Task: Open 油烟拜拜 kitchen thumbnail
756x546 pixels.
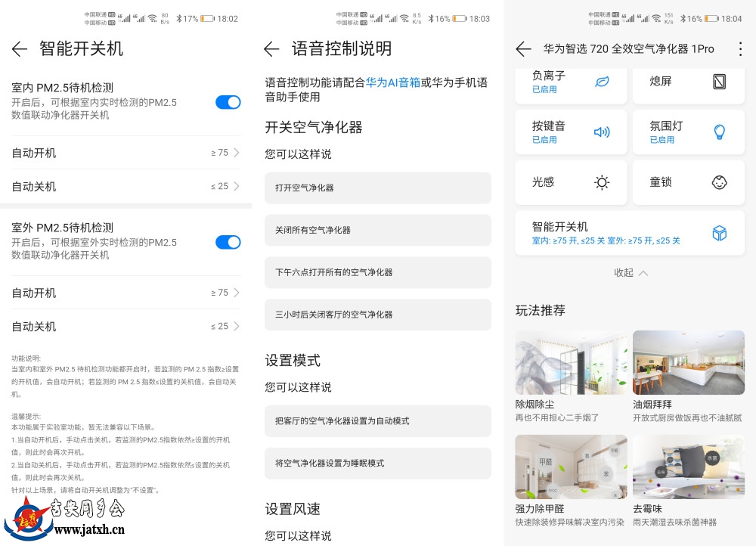Action: click(689, 363)
